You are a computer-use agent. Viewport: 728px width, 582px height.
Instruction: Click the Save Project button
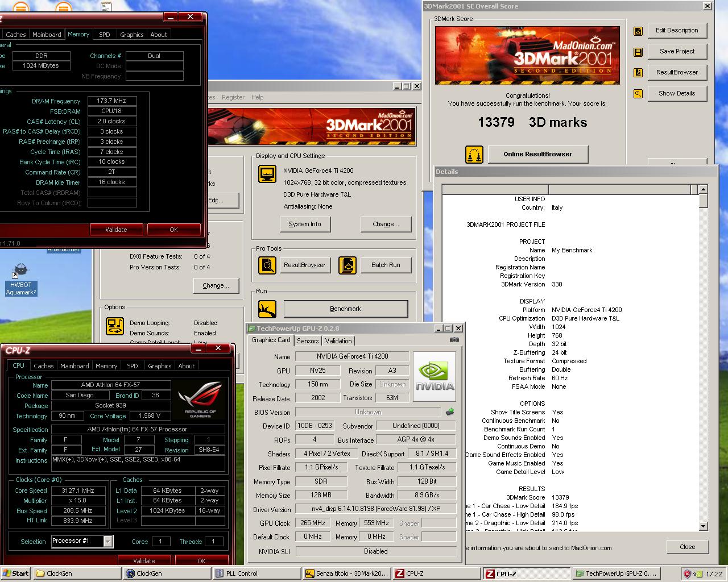(677, 52)
